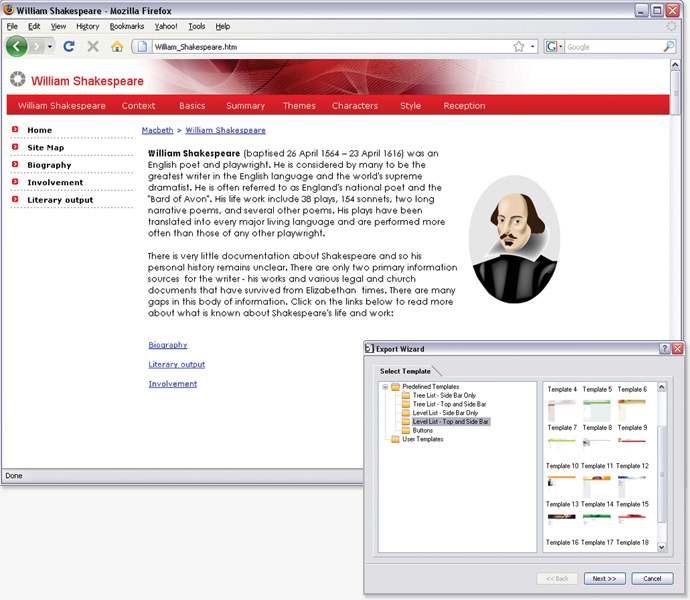Screen dimensions: 690x600
Task: Select the Buttons template folder
Action: pos(422,430)
